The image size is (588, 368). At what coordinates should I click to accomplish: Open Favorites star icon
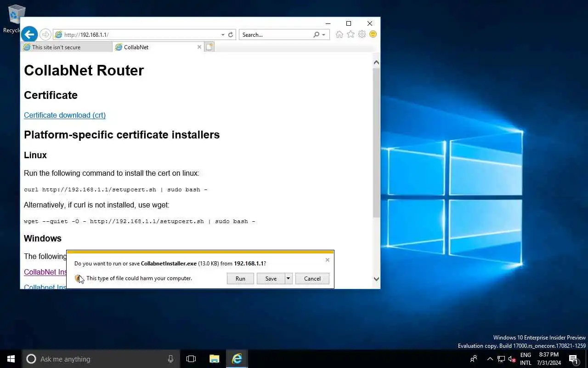[x=351, y=34]
